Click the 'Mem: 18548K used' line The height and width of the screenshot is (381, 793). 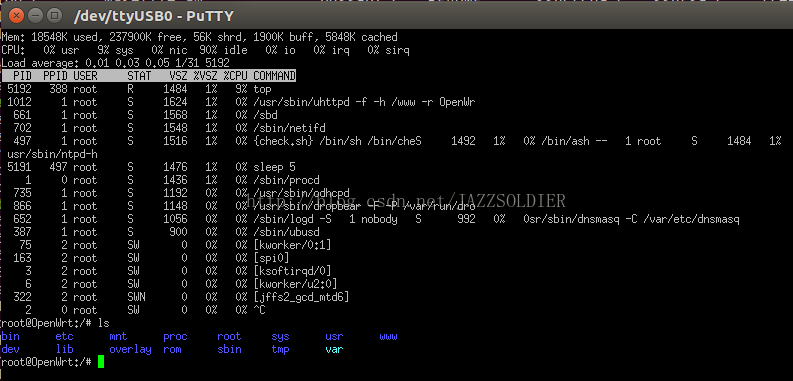click(x=199, y=37)
